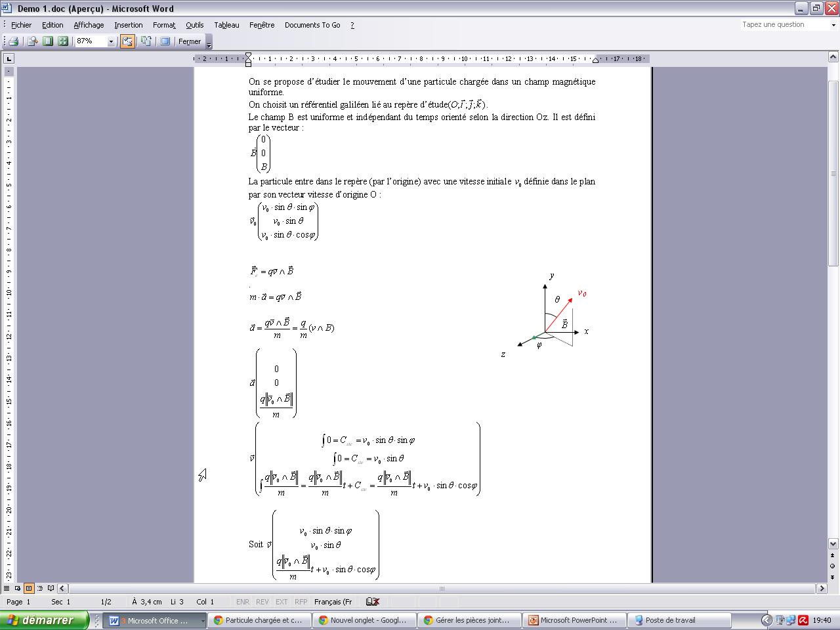Image resolution: width=840 pixels, height=630 pixels.
Task: Click the horizontal scrollbar left arrow
Action: [x=63, y=588]
